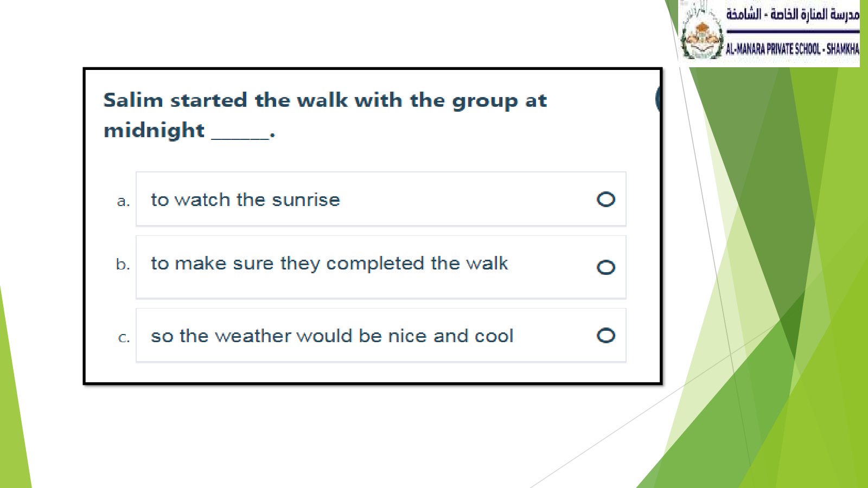The height and width of the screenshot is (488, 868).
Task: Click the Arabic school name in the header
Action: pos(793,14)
